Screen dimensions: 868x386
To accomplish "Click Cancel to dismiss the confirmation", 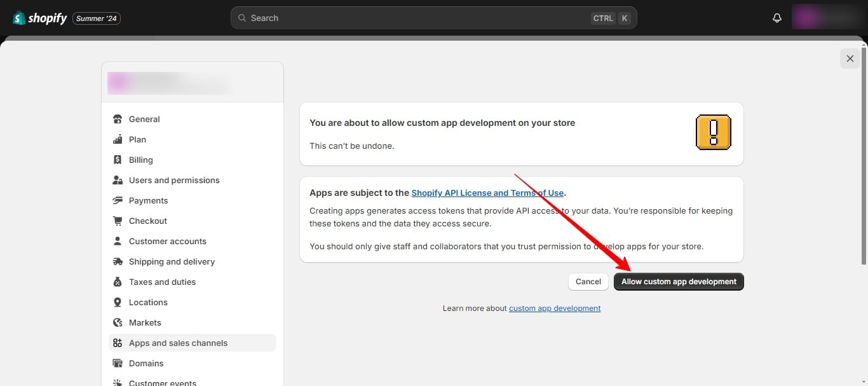I will [x=587, y=281].
